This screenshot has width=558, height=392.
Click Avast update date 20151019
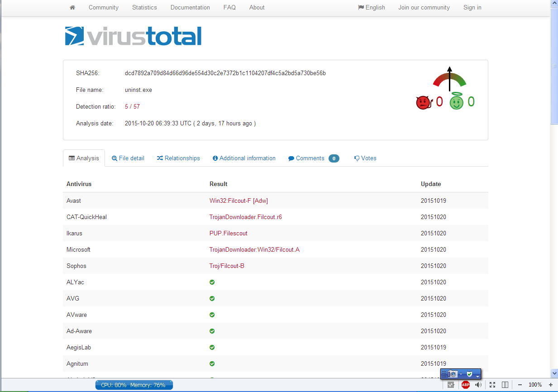(434, 201)
